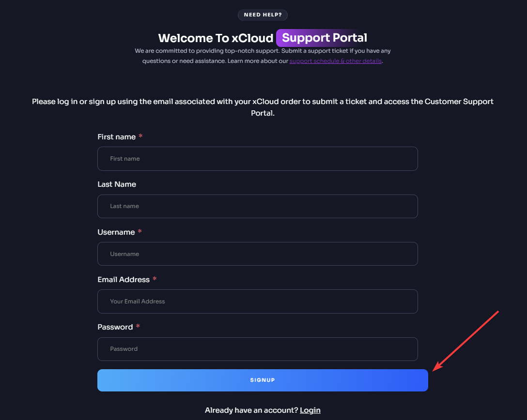Click the NEED HELP? badge

(263, 15)
